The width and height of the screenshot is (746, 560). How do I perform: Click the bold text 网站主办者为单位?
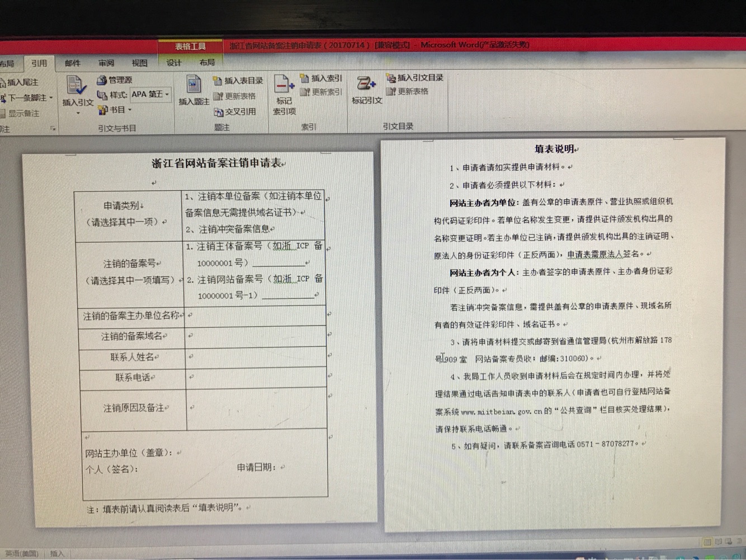coord(483,203)
